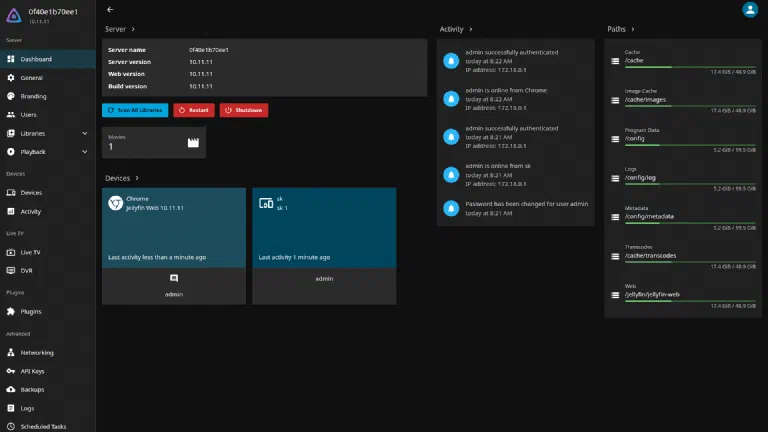This screenshot has width=768, height=432.
Task: Click the Playback play-circle icon
Action: [x=11, y=152]
